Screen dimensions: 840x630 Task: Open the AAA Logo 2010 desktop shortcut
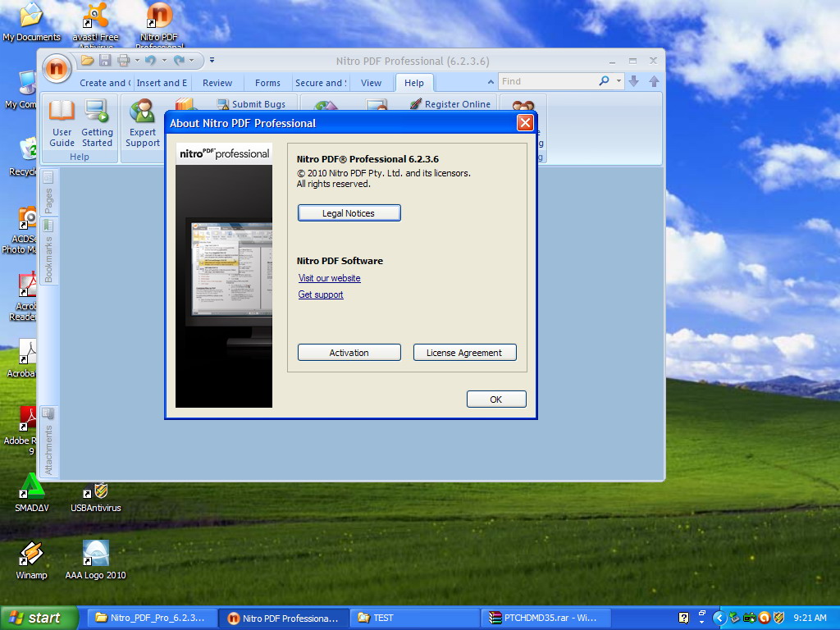click(x=95, y=560)
